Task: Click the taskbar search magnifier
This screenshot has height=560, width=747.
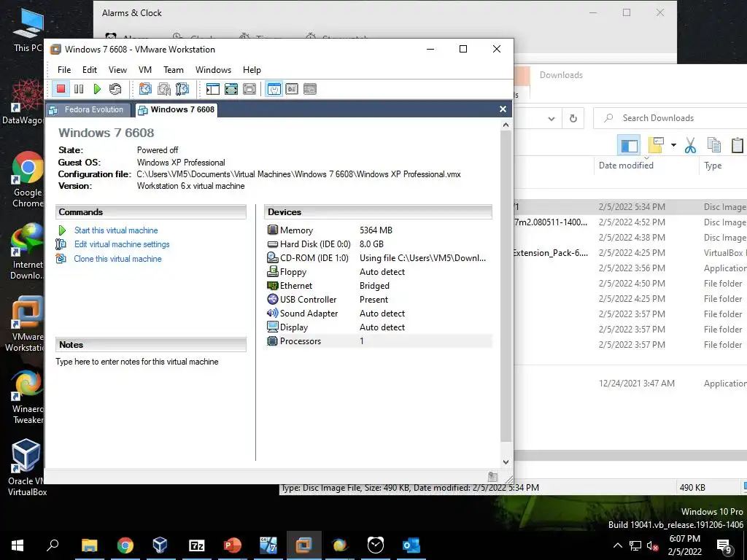Action: [53, 545]
